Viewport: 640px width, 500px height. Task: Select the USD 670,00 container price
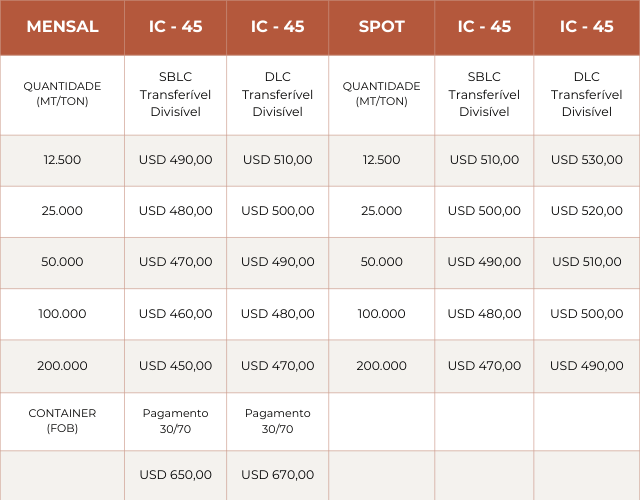[x=278, y=475]
